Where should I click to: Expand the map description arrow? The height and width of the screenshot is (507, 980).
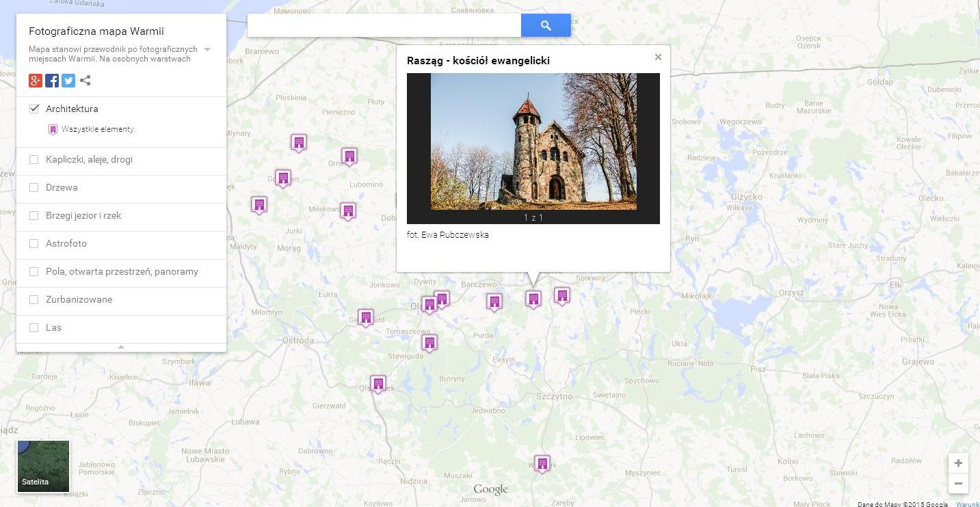point(207,49)
